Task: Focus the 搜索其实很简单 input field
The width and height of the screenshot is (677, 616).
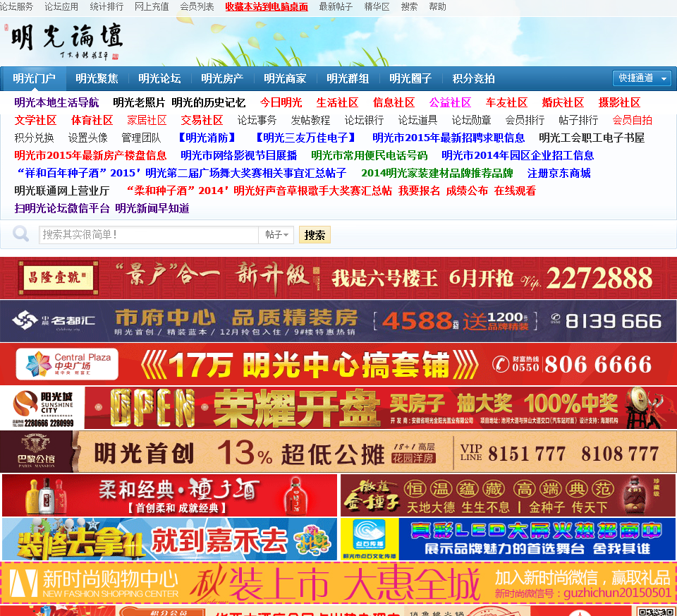Action: [x=149, y=234]
